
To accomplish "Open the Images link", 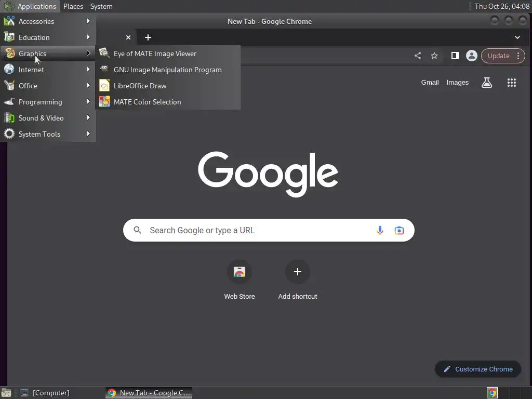I will 457,83.
